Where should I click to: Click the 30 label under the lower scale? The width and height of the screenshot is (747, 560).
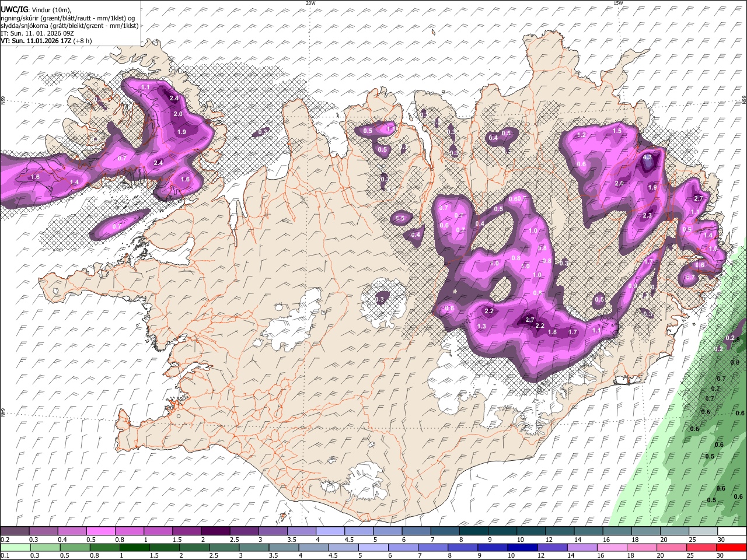(721, 556)
